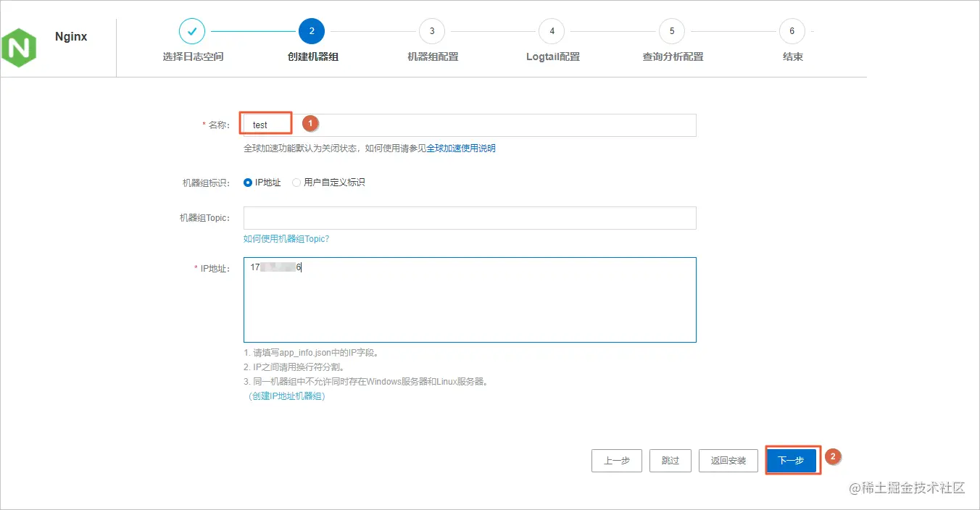The image size is (980, 510).
Task: Proceed with the blue 下一步 button
Action: [x=792, y=461]
